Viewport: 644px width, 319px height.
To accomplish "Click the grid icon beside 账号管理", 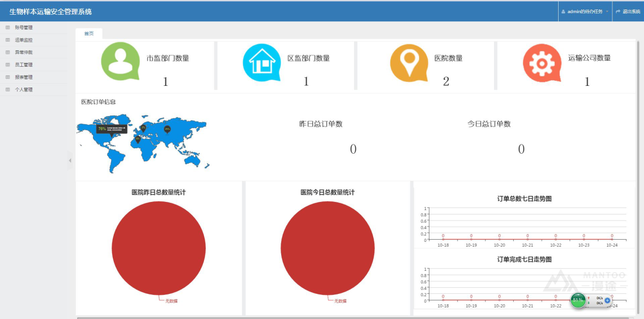I will (8, 27).
